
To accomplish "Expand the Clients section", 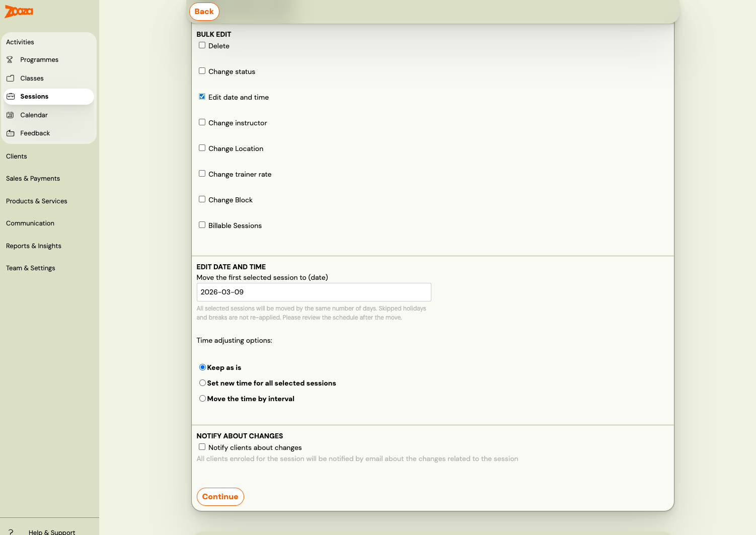I will pyautogui.click(x=17, y=157).
